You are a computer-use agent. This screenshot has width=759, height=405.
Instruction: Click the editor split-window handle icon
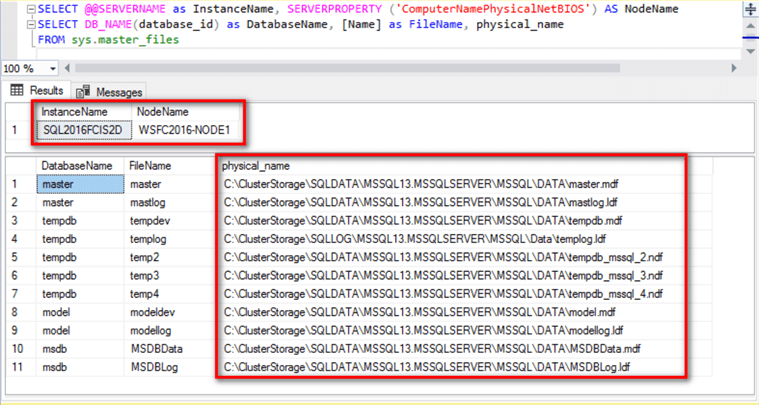pyautogui.click(x=750, y=9)
